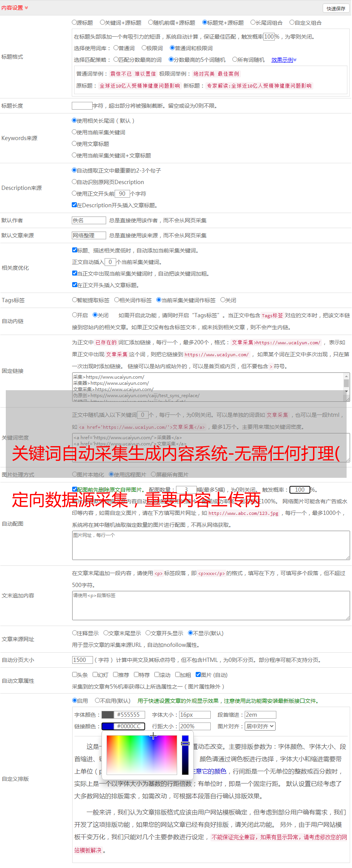
Task: Select 注释显示 for source URL
Action: (x=74, y=633)
